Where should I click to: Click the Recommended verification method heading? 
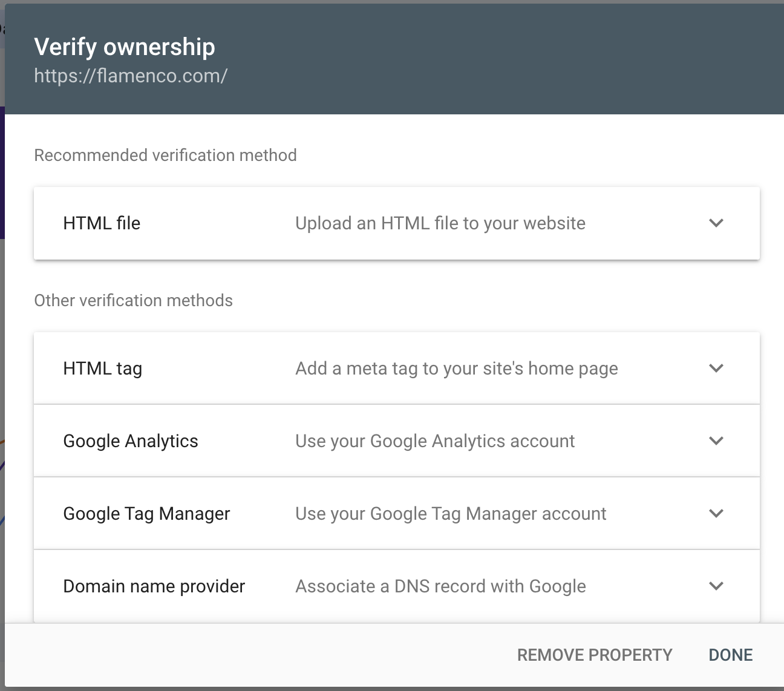[x=165, y=156]
